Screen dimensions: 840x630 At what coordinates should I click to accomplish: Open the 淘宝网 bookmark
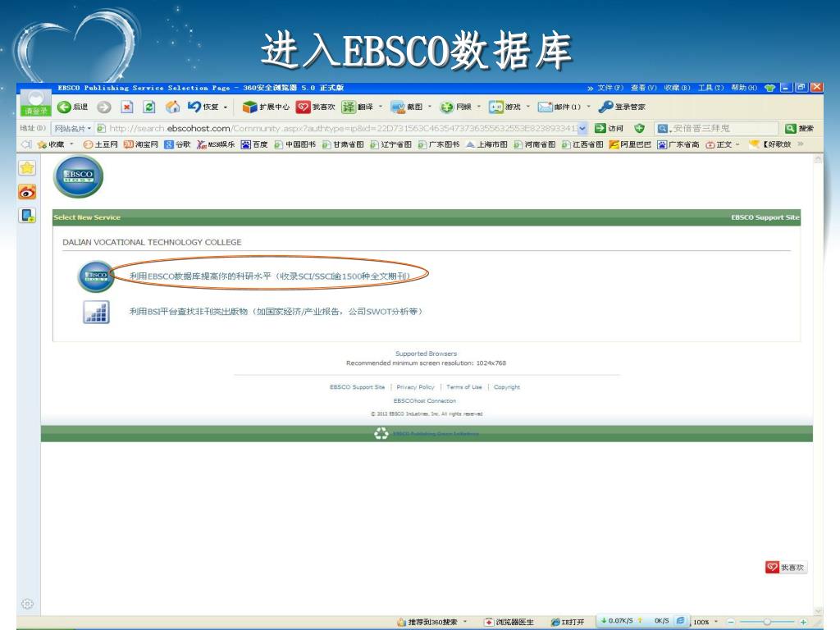141,144
